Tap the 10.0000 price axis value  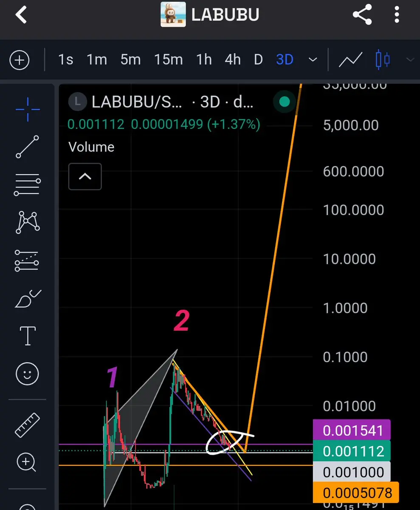(350, 259)
